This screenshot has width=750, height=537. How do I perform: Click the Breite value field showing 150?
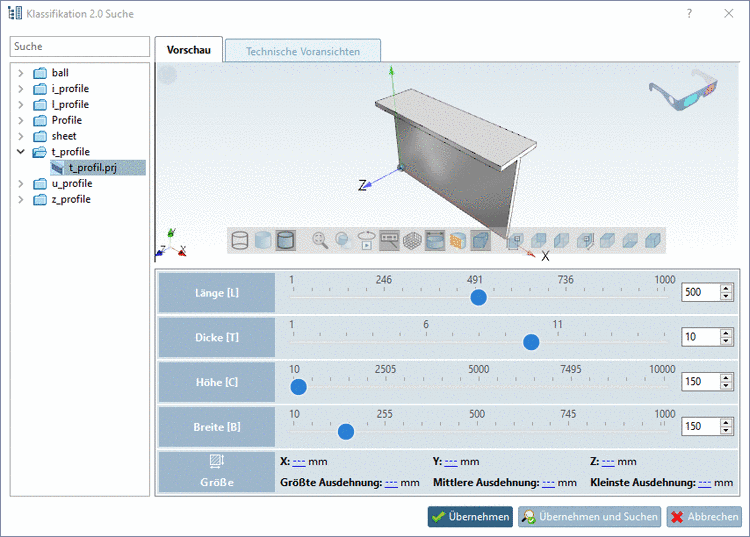(700, 427)
